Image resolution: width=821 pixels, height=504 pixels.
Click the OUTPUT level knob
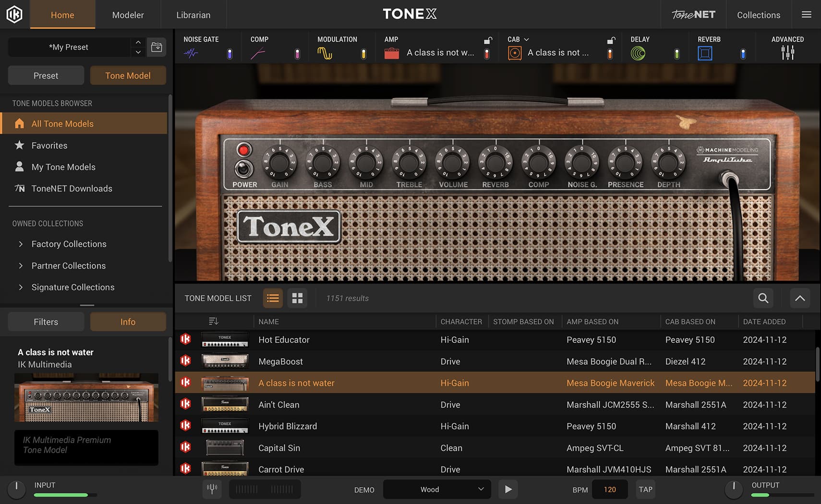pyautogui.click(x=734, y=489)
